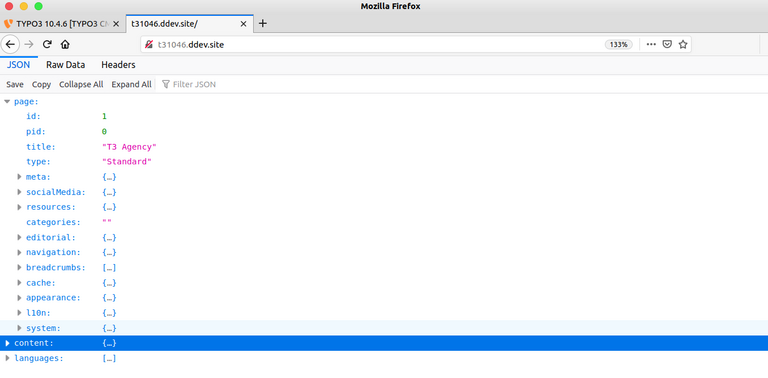Viewport: 768px width, 378px height.
Task: Click the type key label
Action: pyautogui.click(x=38, y=162)
